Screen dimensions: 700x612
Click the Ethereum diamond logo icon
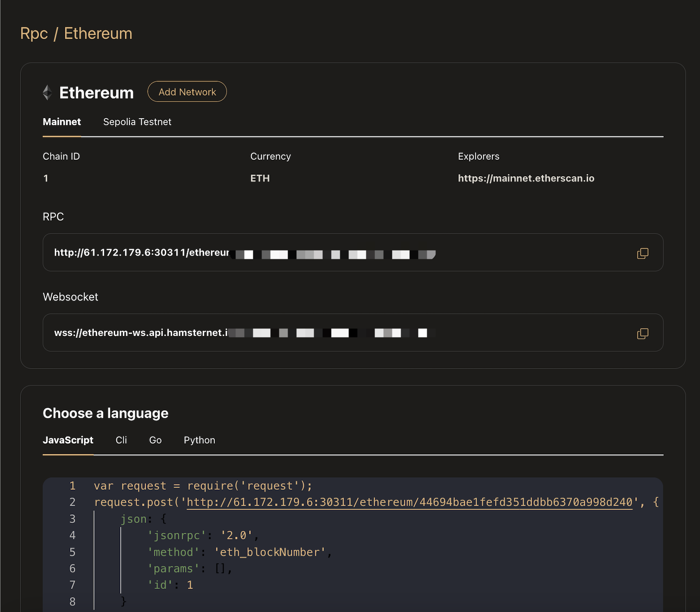coord(47,93)
